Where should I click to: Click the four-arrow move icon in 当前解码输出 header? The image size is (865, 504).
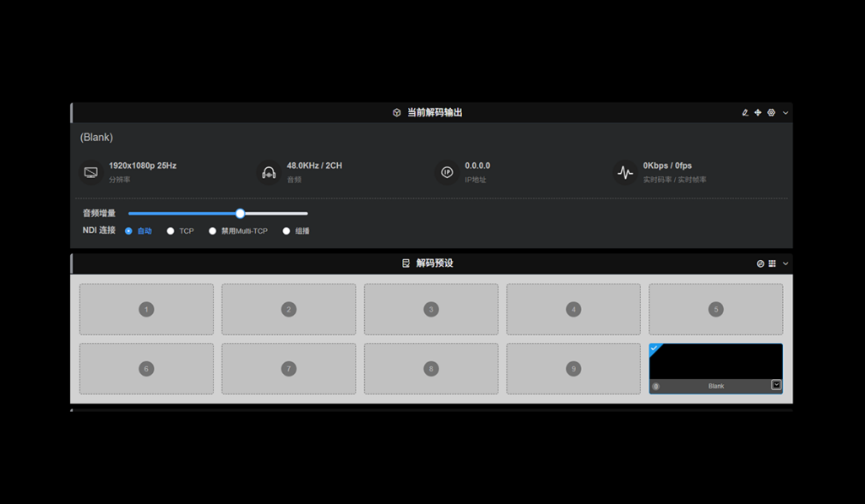click(758, 112)
